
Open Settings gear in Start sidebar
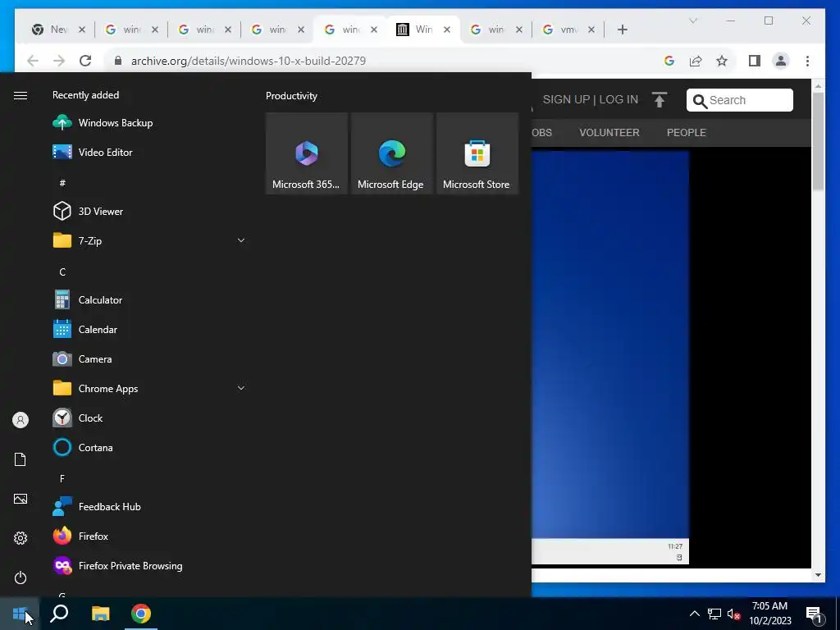tap(21, 538)
